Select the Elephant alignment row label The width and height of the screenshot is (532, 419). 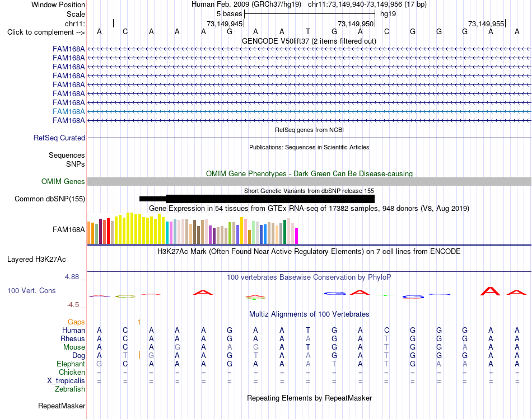tap(71, 364)
